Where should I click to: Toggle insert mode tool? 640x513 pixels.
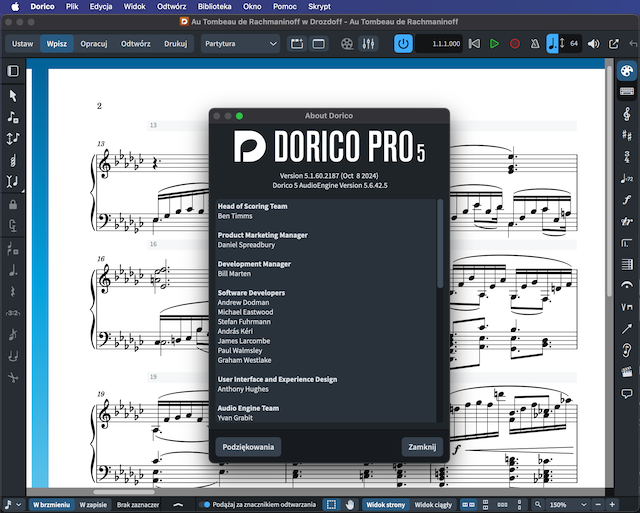coord(13,181)
